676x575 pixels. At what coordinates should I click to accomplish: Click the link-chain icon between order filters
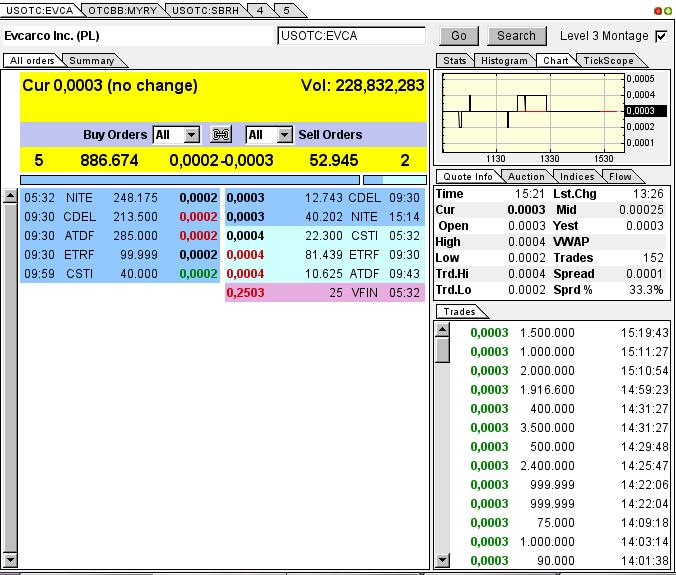point(221,134)
